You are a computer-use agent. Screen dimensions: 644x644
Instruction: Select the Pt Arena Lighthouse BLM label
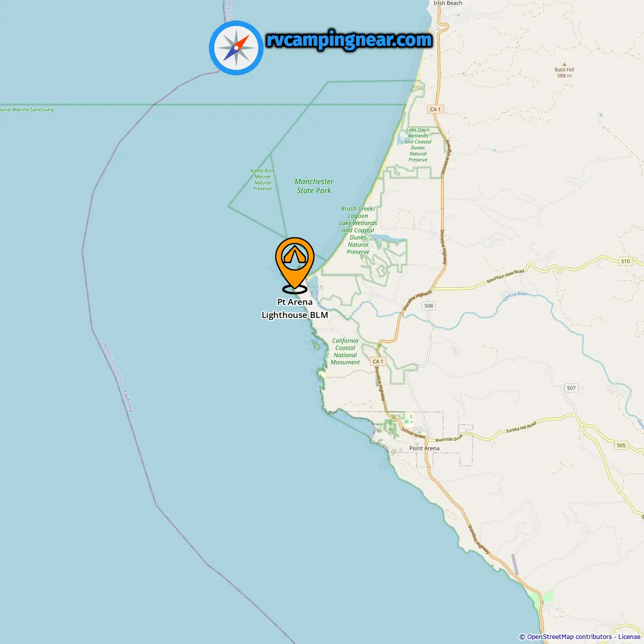coord(295,308)
